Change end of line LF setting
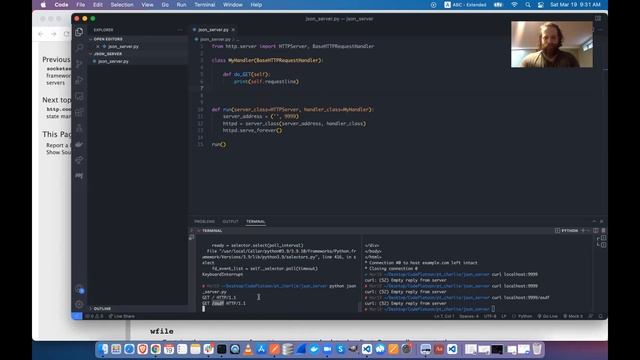Image resolution: width=640 pixels, height=360 pixels. pos(504,316)
